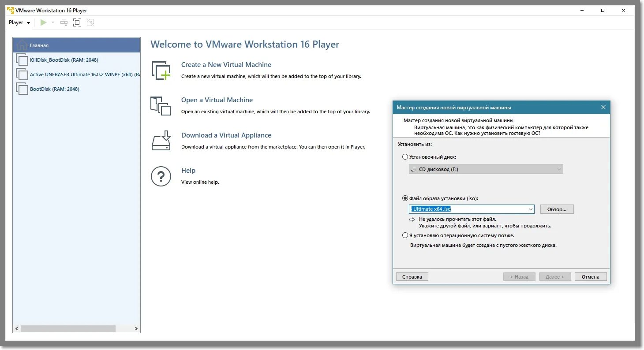The width and height of the screenshot is (644, 350).
Task: Click the disabled Далее next button
Action: [x=555, y=277]
